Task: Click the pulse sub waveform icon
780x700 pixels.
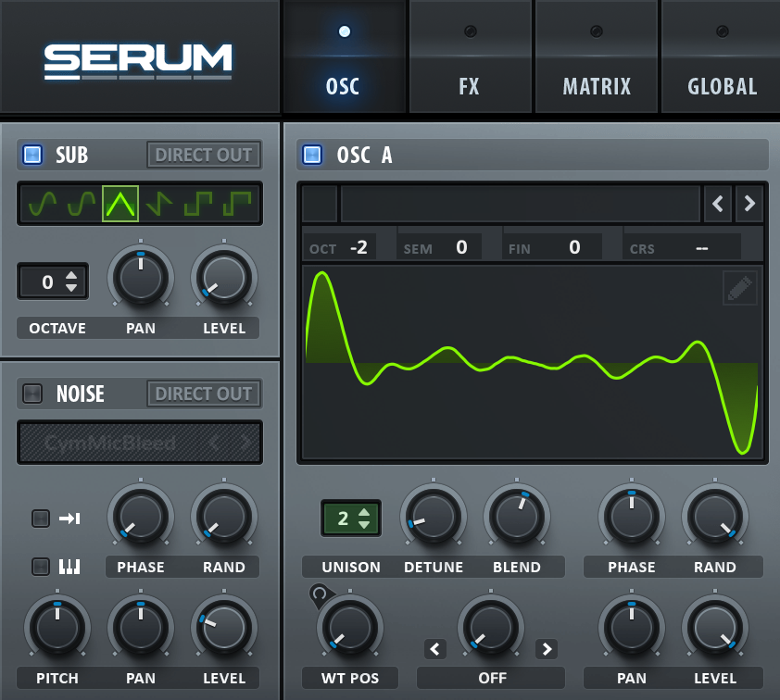Action: [237, 202]
